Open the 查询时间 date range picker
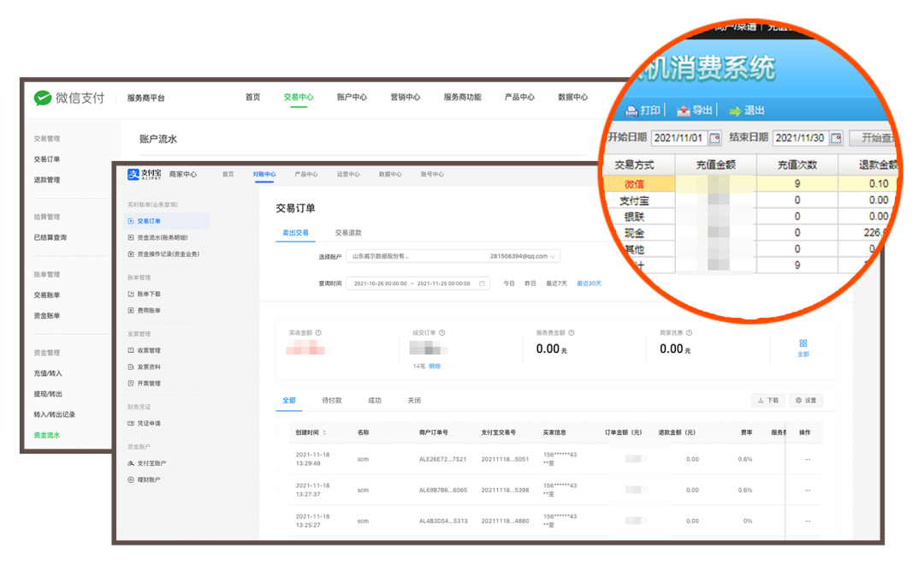The width and height of the screenshot is (924, 566). pyautogui.click(x=418, y=283)
